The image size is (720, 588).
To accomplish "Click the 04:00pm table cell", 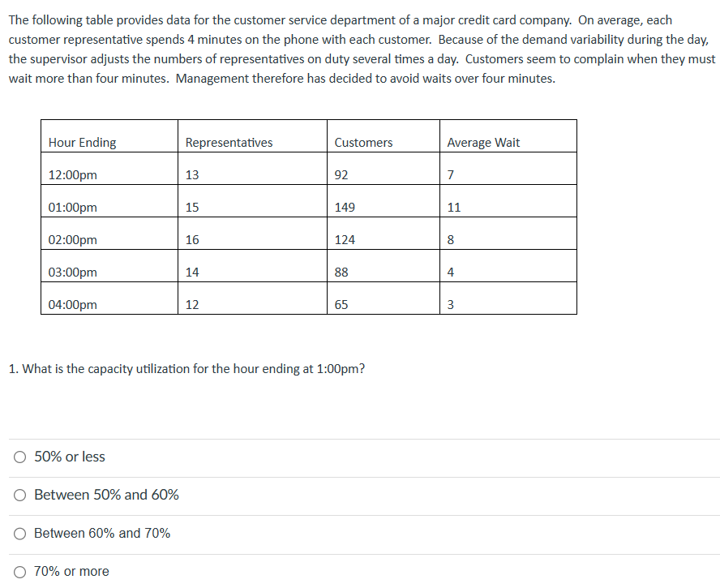I will click(x=72, y=304).
